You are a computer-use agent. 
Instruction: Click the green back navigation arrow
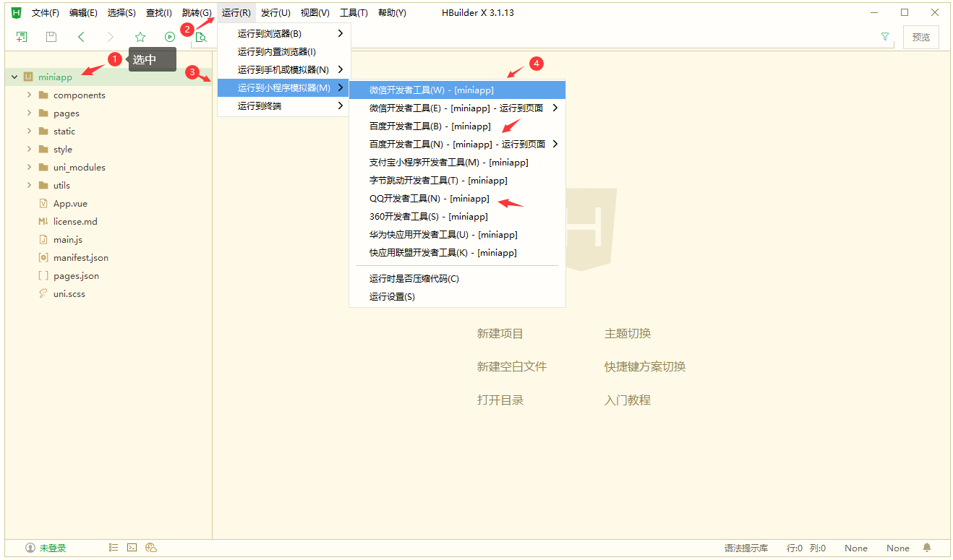pyautogui.click(x=81, y=37)
